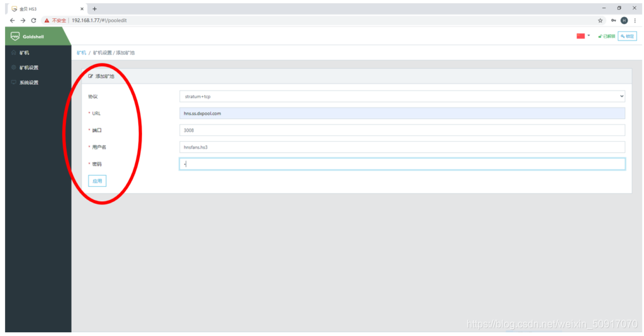Click the browser forward arrow
Image resolution: width=644 pixels, height=336 pixels.
(x=23, y=20)
